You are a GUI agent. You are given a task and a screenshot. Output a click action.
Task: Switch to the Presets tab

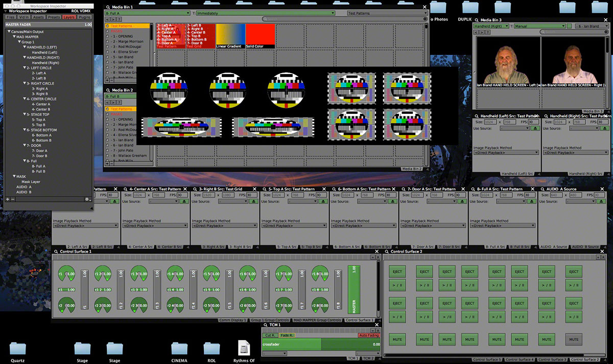pyautogui.click(x=54, y=17)
